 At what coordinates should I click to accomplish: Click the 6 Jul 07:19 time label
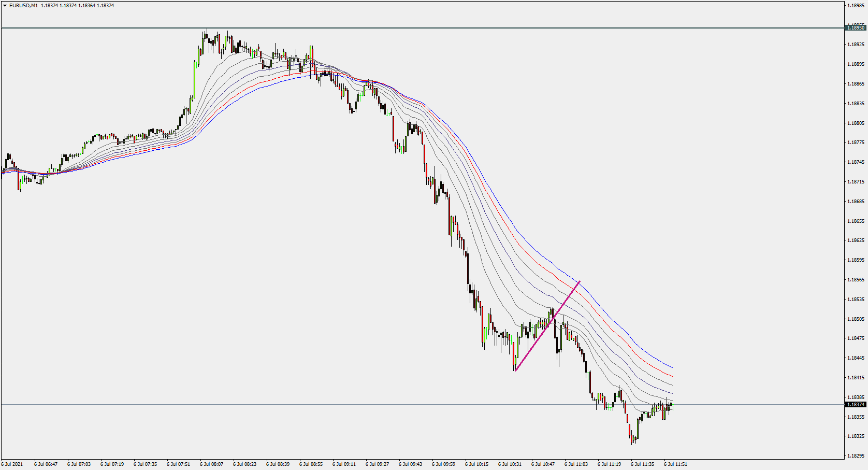click(x=112, y=464)
